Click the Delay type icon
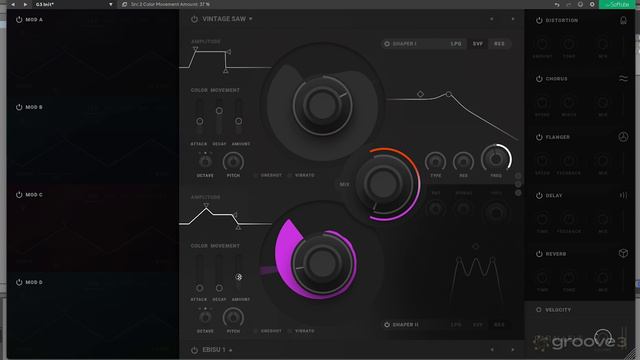The image size is (640, 360). coord(623,196)
